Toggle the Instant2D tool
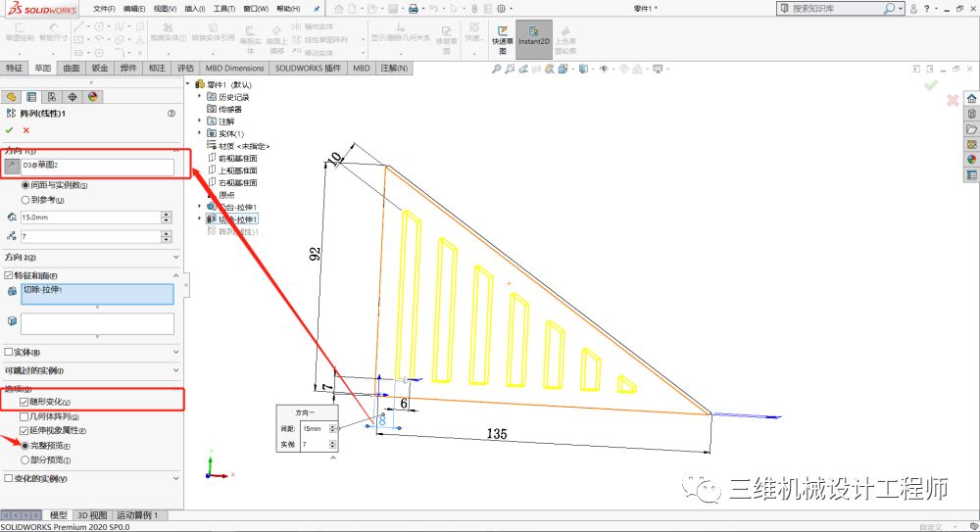This screenshot has height=532, width=980. point(534,39)
